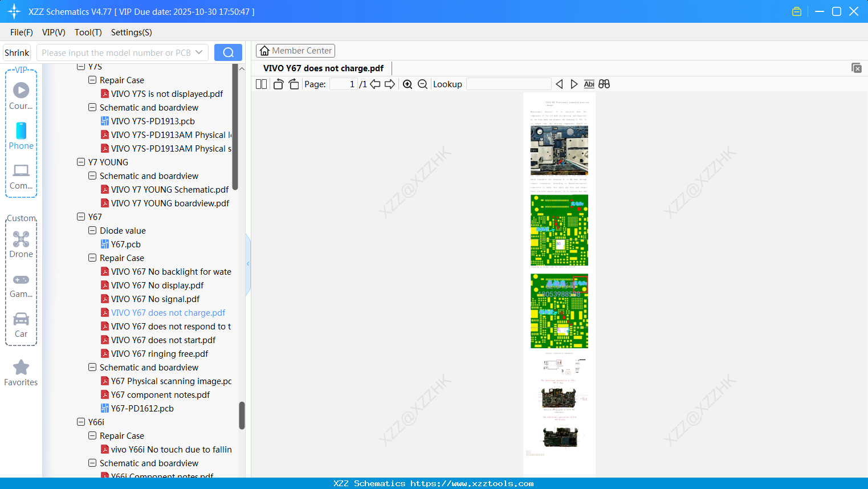The image size is (868, 489).
Task: Go to previous page arrow
Action: 375,84
